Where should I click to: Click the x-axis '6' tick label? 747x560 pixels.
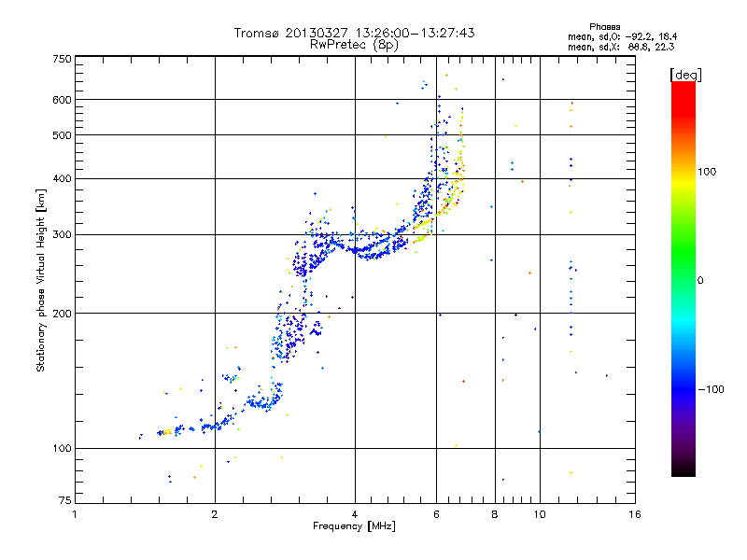[x=436, y=514]
